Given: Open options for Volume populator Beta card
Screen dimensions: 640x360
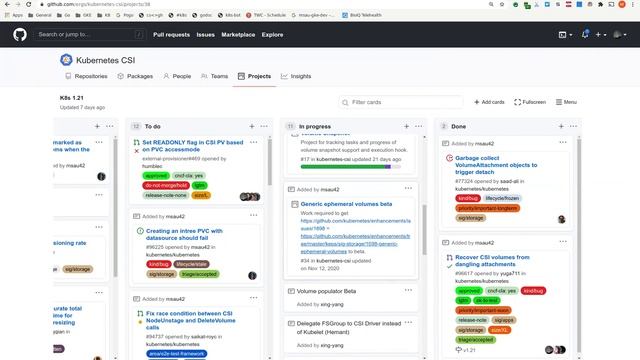Looking at the screenshot, I should pos(408,290).
